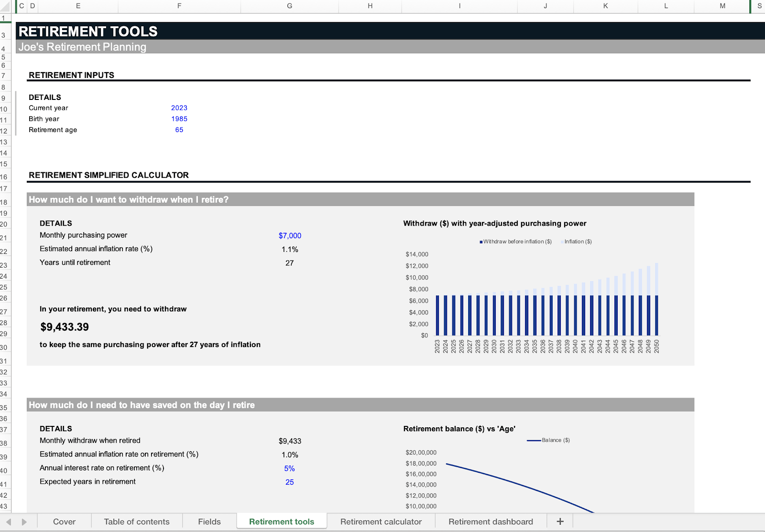Image resolution: width=765 pixels, height=532 pixels.
Task: Select the Birth year cell showing 1985
Action: click(x=179, y=119)
